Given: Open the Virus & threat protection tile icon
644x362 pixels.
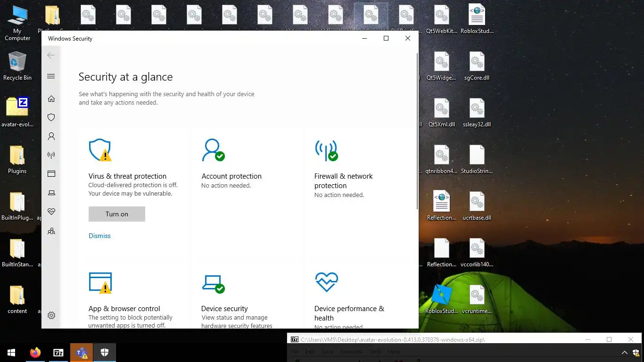Looking at the screenshot, I should [100, 150].
